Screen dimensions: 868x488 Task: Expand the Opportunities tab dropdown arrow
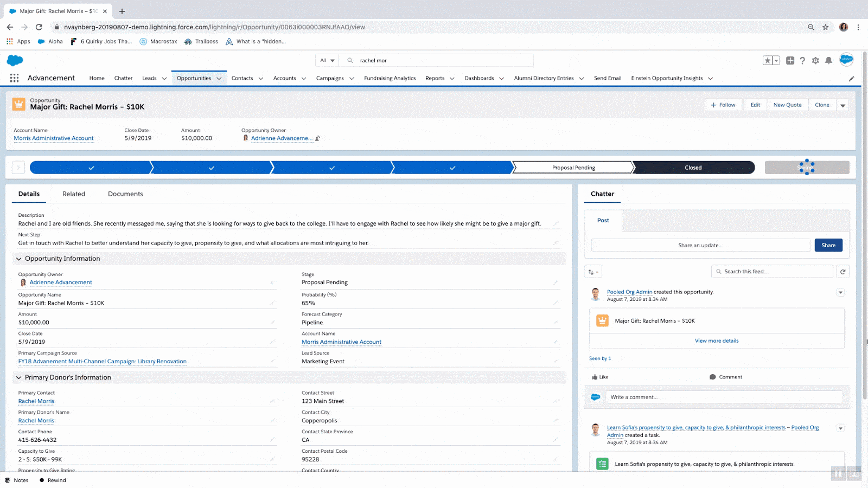click(219, 79)
